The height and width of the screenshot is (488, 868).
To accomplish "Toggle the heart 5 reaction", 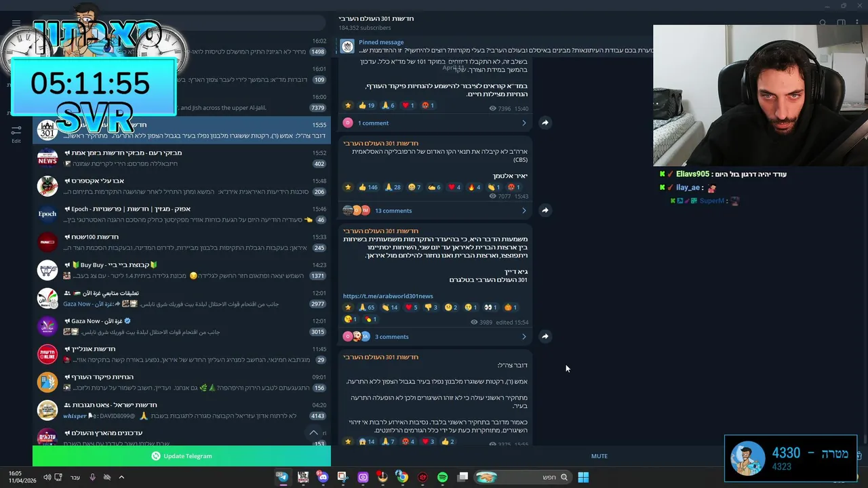I will click(411, 307).
